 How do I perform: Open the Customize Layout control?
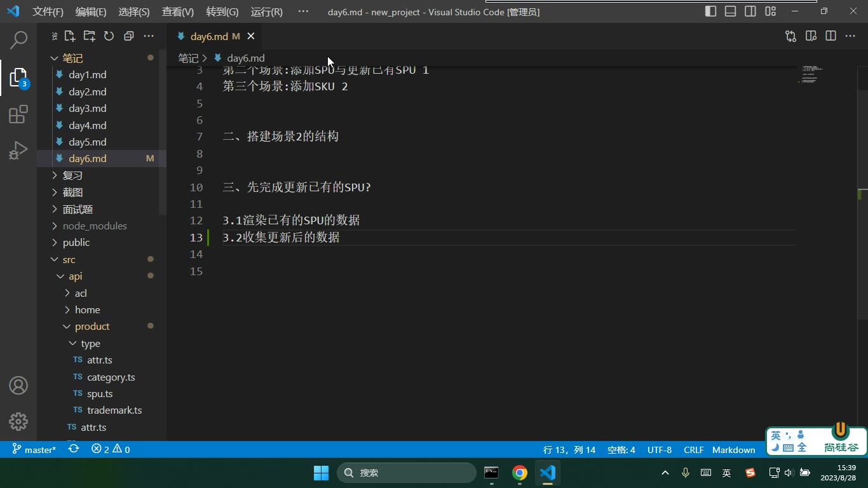tap(770, 11)
